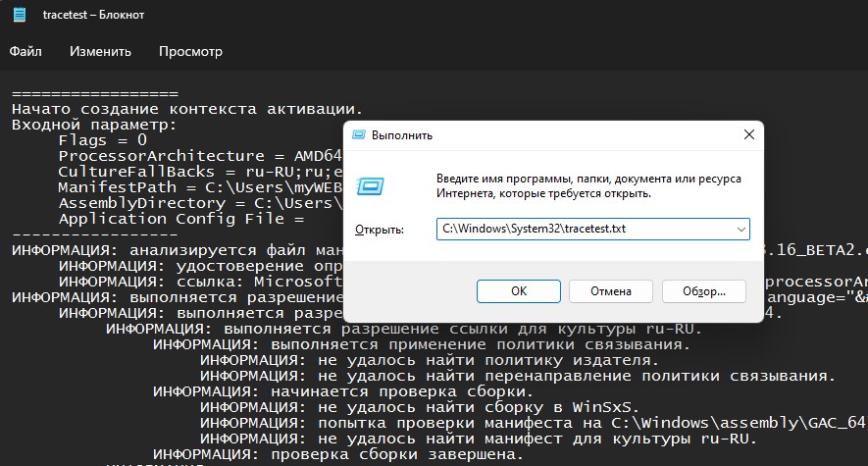868x466 pixels.
Task: Click the 'Входной параметр:' line
Action: click(x=94, y=125)
